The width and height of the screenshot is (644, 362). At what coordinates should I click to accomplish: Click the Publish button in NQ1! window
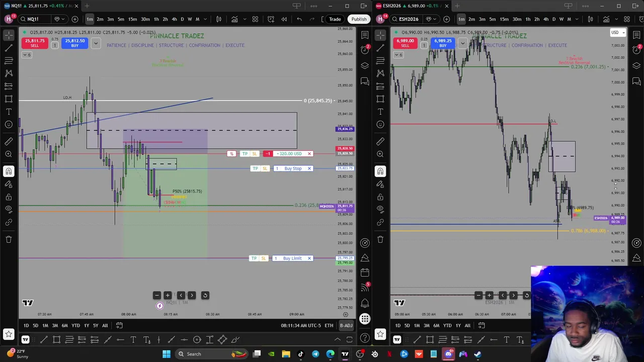(x=359, y=19)
